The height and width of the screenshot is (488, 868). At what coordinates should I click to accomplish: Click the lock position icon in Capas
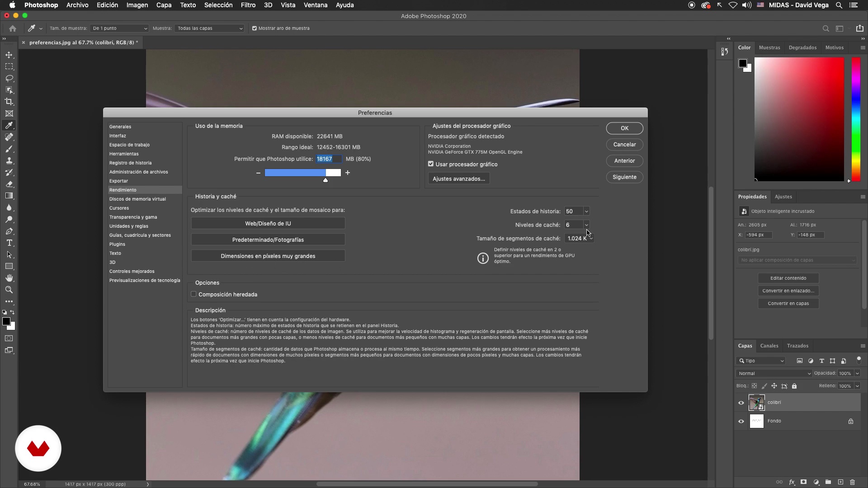[x=774, y=386]
